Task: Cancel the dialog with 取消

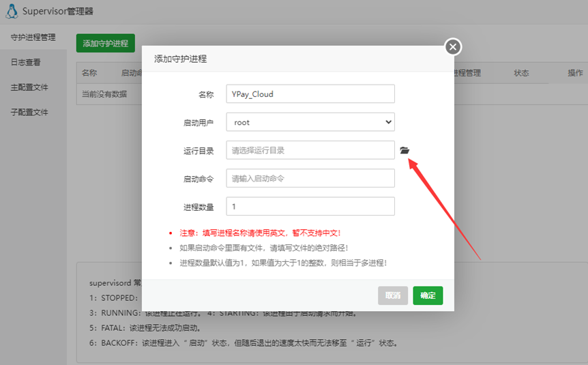Action: pos(393,295)
